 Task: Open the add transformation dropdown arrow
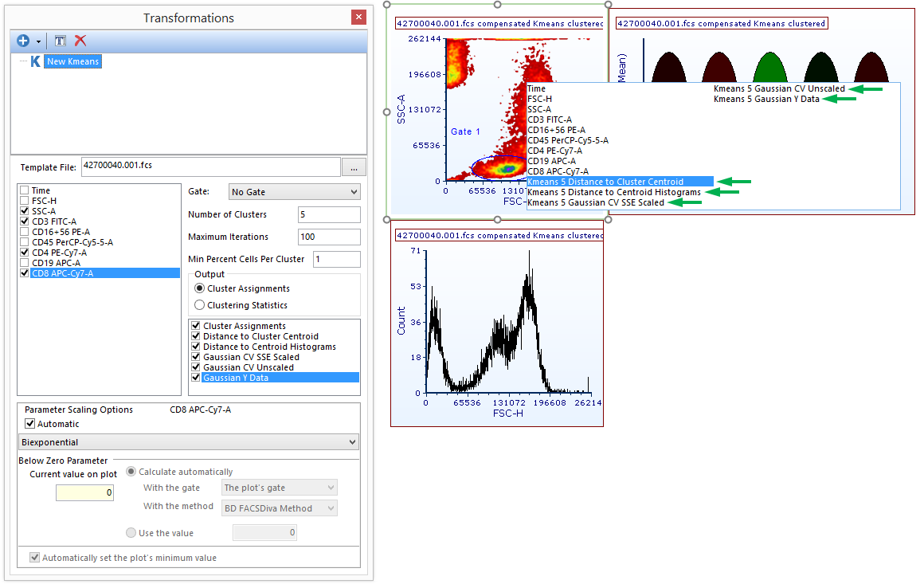coord(38,41)
